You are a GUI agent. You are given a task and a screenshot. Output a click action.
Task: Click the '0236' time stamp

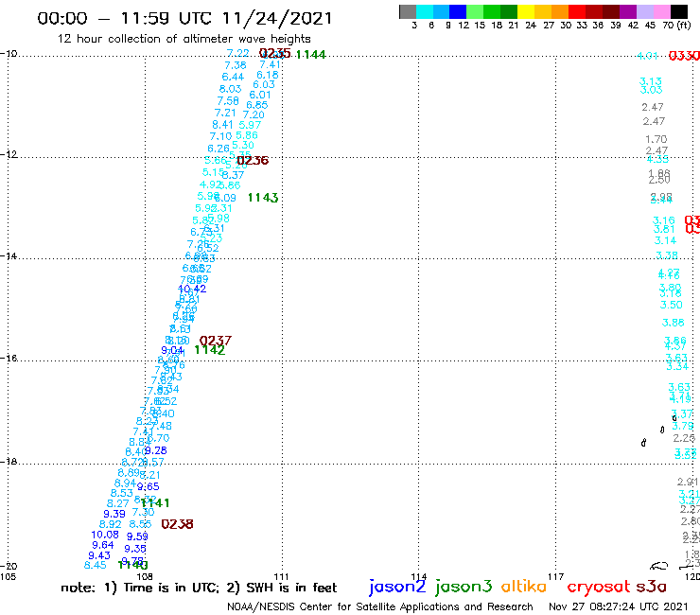click(x=253, y=160)
